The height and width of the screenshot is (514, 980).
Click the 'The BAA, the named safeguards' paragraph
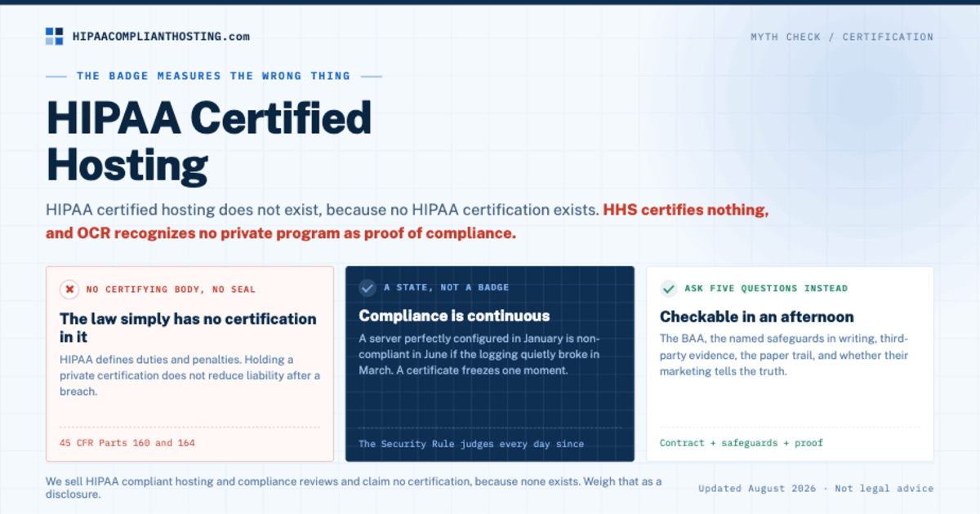tap(784, 355)
